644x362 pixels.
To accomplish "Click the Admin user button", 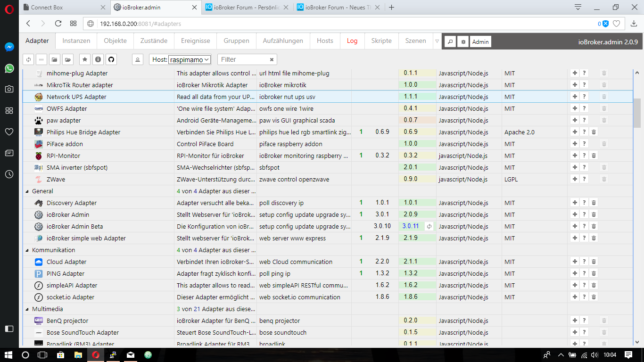I will point(480,42).
